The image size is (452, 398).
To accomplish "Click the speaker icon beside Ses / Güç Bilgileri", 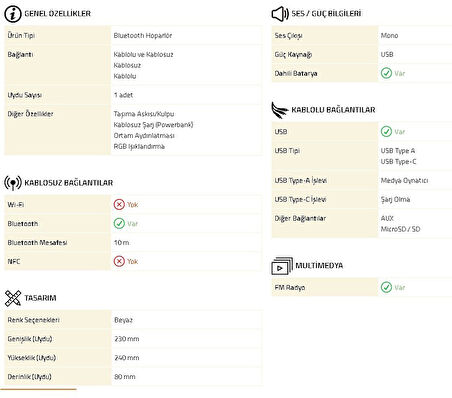I will pos(280,14).
